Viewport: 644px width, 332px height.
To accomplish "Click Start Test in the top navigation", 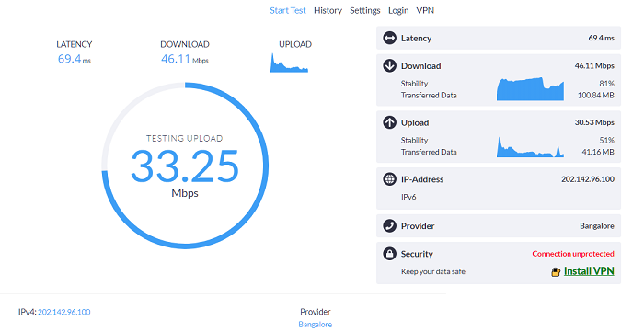I will click(x=287, y=11).
